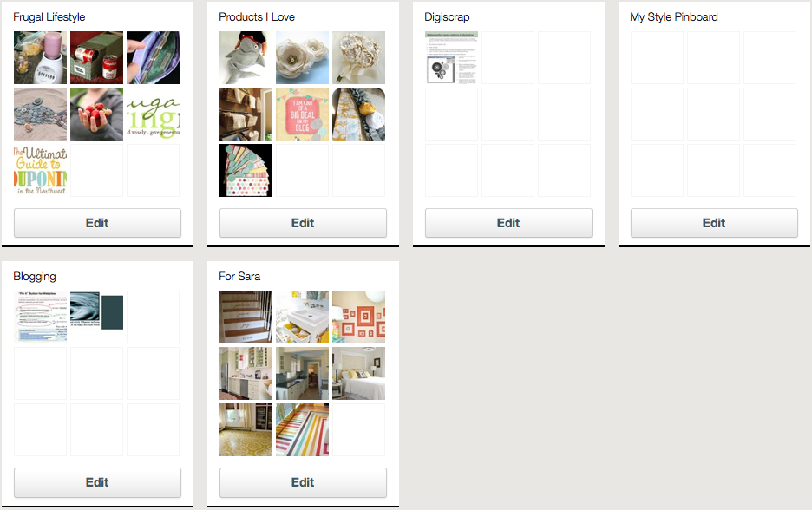Click Edit button for Digiscrap board
Screen dimensions: 812x510
tap(508, 223)
